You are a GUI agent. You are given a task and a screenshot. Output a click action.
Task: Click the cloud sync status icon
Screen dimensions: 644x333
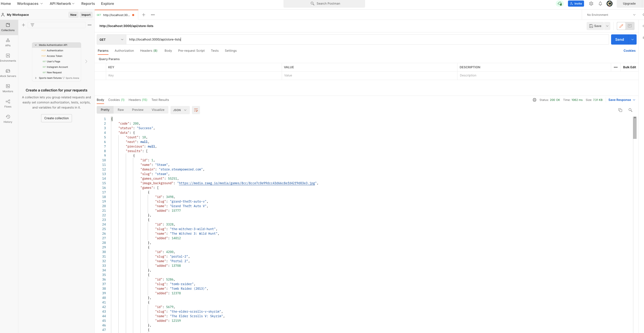point(560,4)
